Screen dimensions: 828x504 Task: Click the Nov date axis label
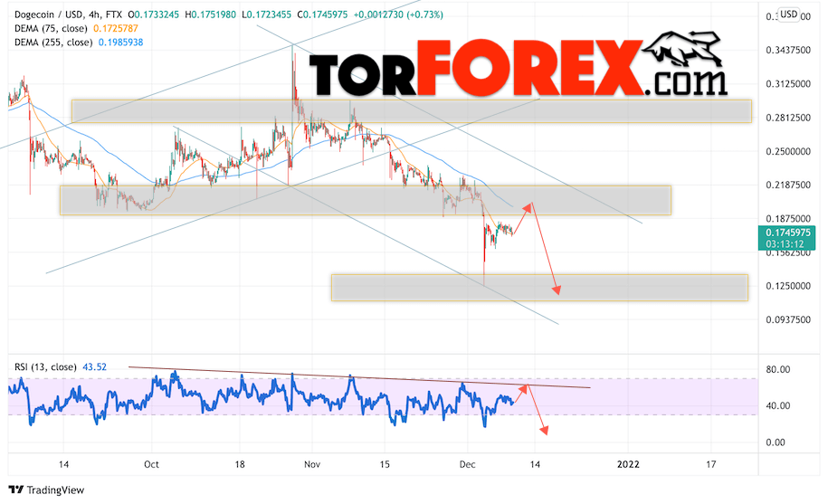pos(312,464)
